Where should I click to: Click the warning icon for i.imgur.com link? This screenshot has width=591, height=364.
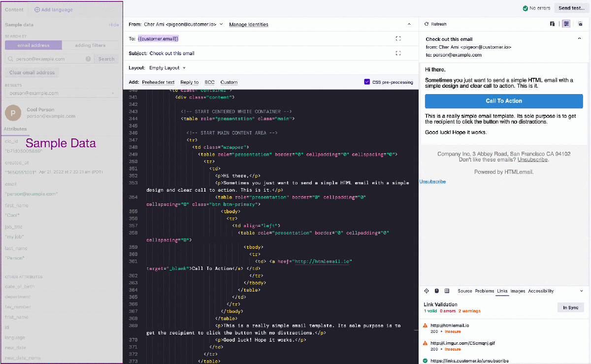426,343
